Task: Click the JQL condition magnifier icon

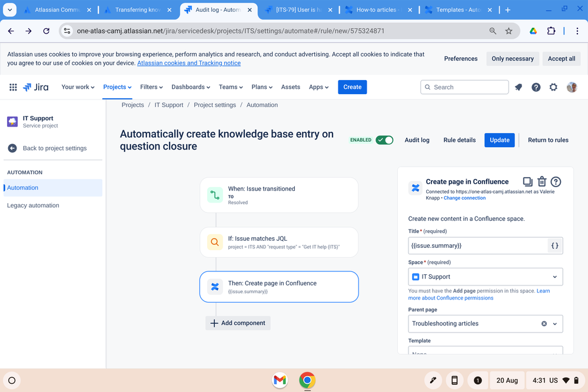Action: pyautogui.click(x=215, y=242)
